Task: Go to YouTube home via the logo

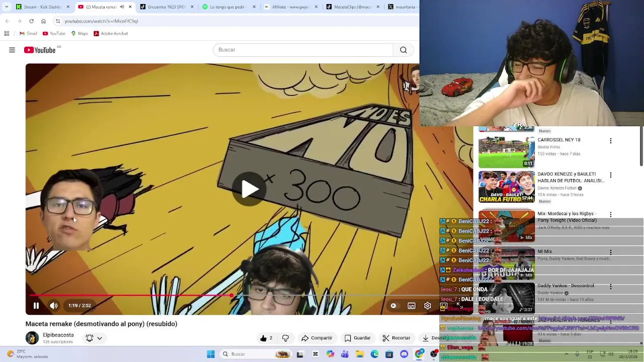Action: pyautogui.click(x=40, y=50)
